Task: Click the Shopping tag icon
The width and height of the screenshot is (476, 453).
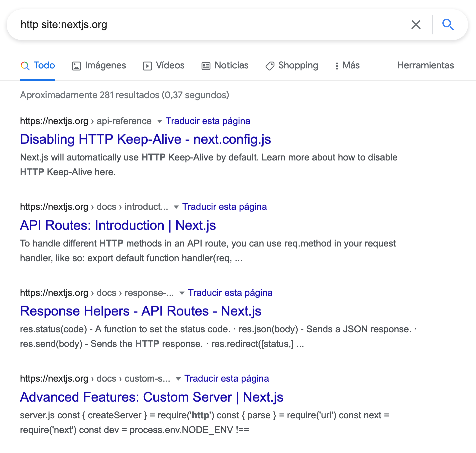Action: pos(270,66)
